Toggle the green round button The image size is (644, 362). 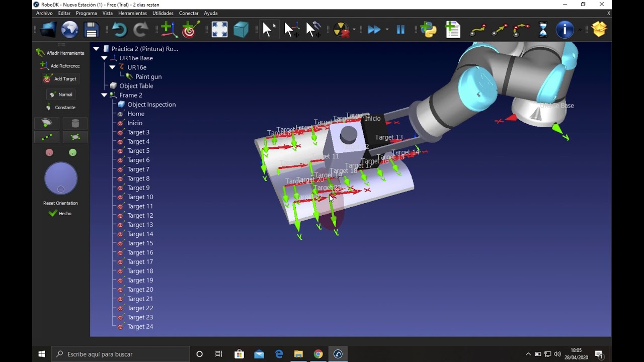pyautogui.click(x=73, y=153)
